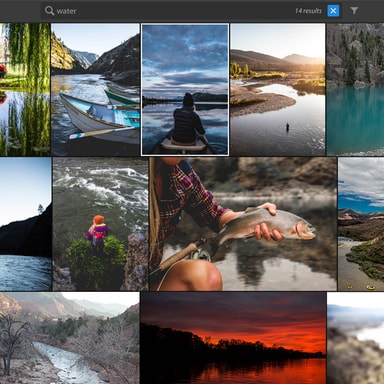Screen dimensions: 384x384
Task: Select the child in orange hat by rapids photo
Action: click(x=100, y=224)
